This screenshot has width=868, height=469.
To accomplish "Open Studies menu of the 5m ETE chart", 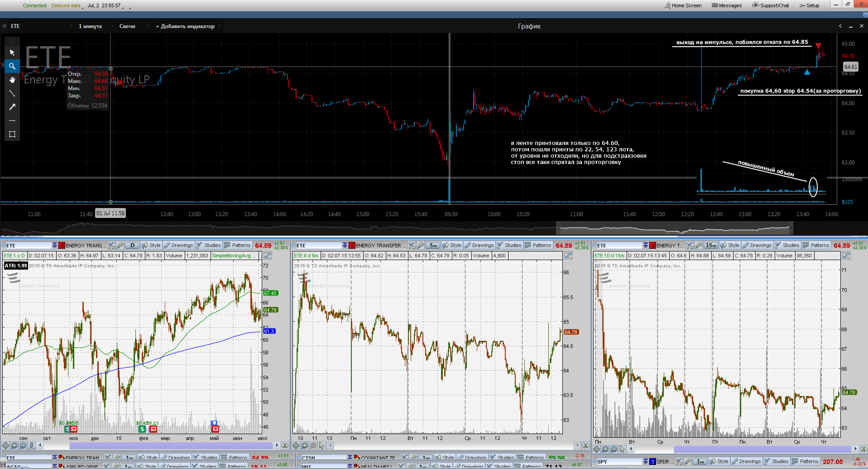I will click(509, 245).
